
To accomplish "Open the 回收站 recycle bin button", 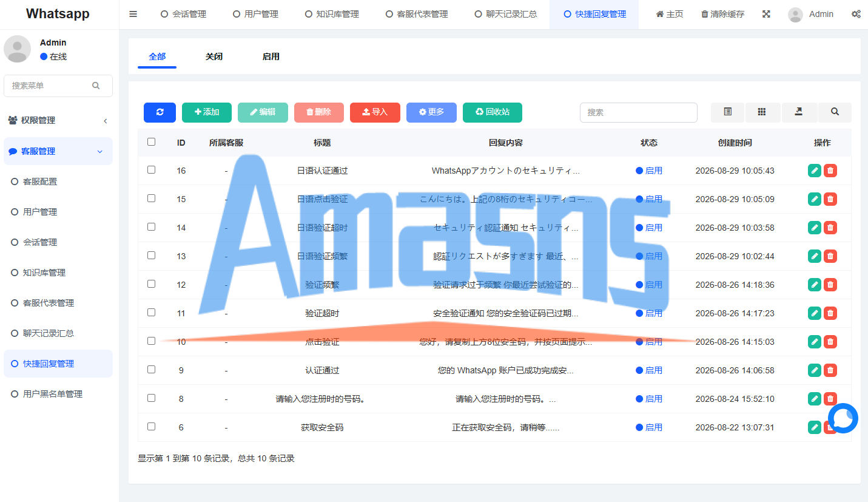I will (x=493, y=112).
